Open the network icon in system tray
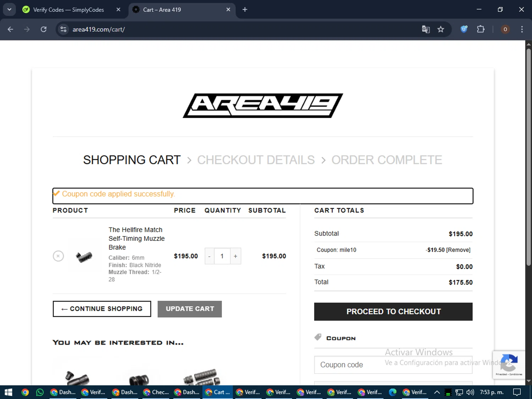The image size is (532, 399). tap(459, 392)
